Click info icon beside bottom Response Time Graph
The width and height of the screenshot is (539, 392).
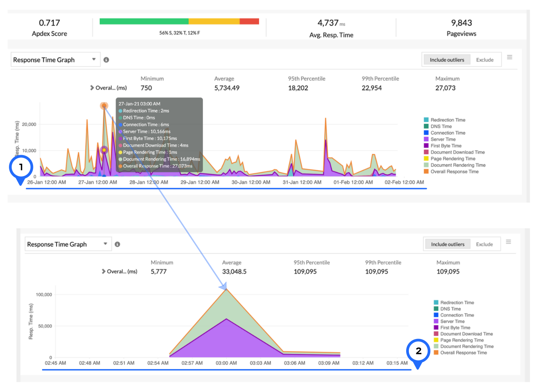(x=117, y=244)
